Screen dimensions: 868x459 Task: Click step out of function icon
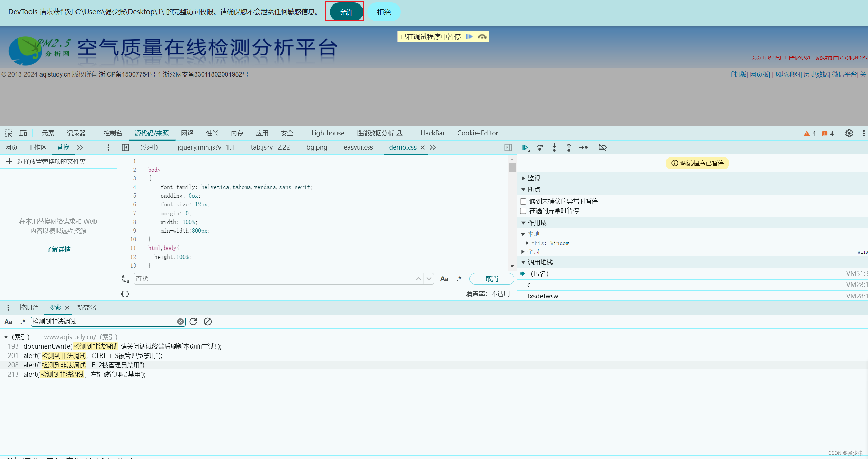pyautogui.click(x=569, y=148)
